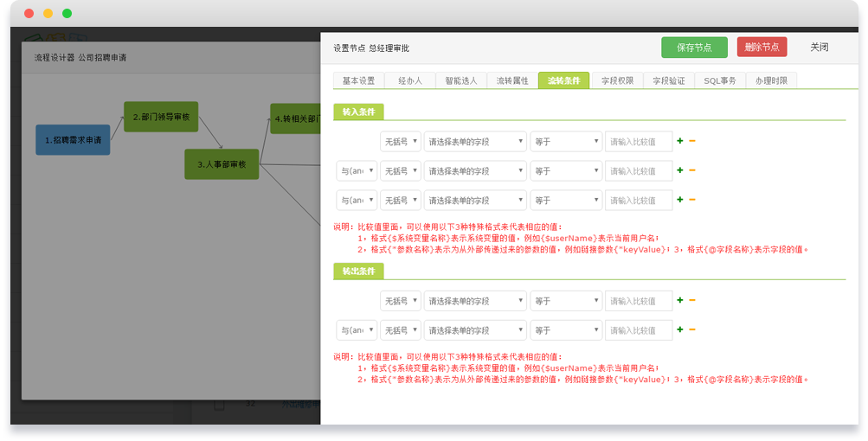Click green plus icon in first 转出条件 row
Screen dimensions: 868x441
click(x=680, y=300)
